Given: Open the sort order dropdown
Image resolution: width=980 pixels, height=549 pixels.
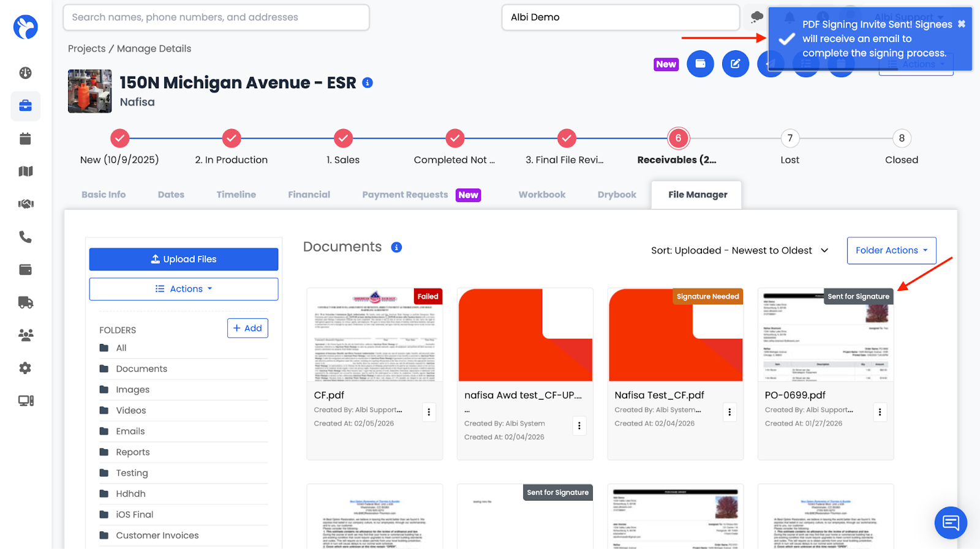Looking at the screenshot, I should pyautogui.click(x=739, y=250).
